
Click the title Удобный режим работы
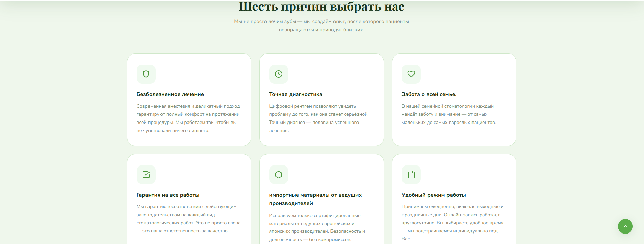pyautogui.click(x=434, y=195)
